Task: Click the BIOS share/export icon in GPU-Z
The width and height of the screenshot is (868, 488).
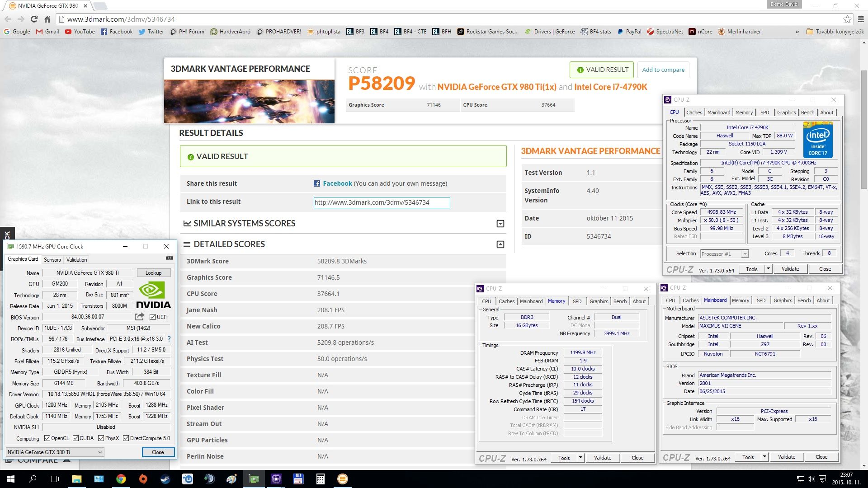Action: [x=139, y=317]
